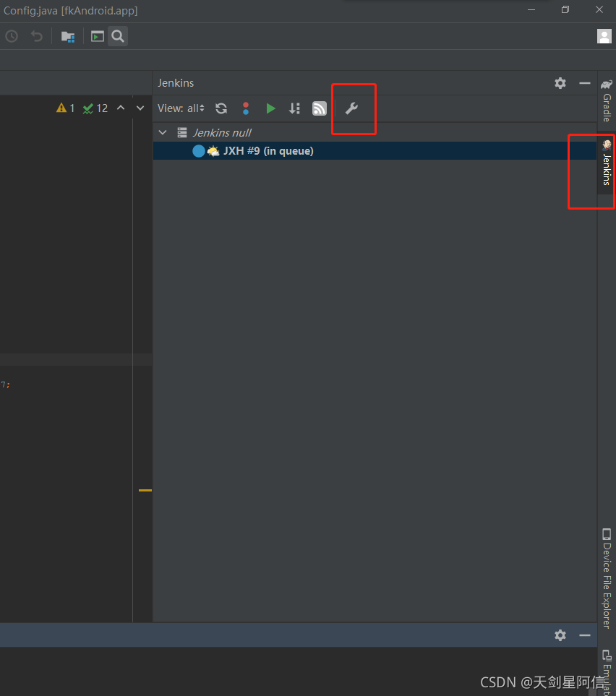
Task: Click the local history clock icon
Action: pos(12,36)
